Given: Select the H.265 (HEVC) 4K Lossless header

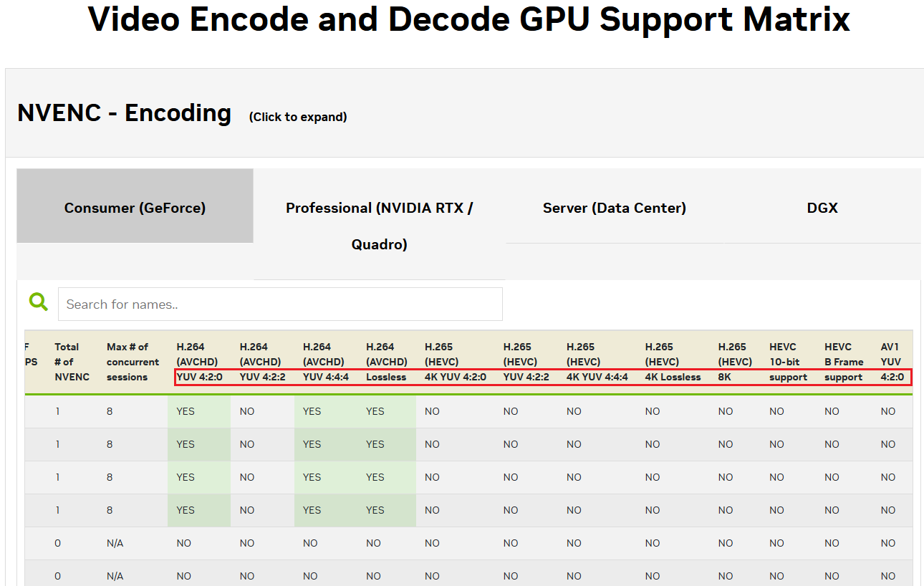Looking at the screenshot, I should (x=673, y=362).
